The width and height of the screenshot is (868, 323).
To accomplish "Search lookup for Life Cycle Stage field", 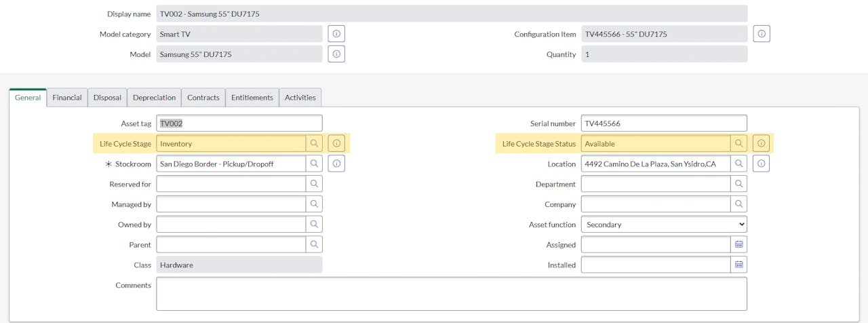I will 314,143.
